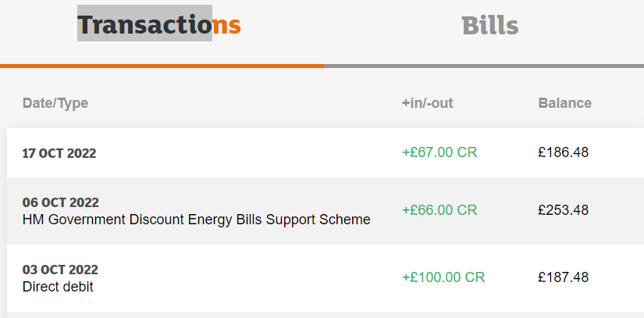Click the grey underline beneath Bills

click(484, 66)
